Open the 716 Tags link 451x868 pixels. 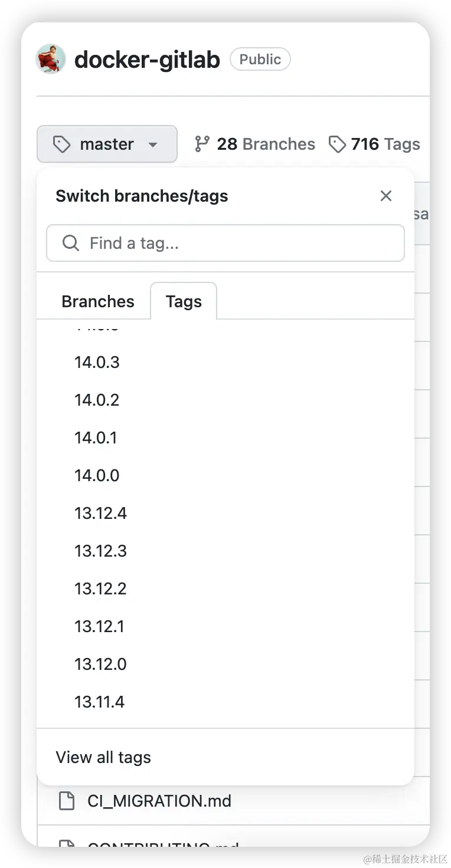pyautogui.click(x=374, y=144)
